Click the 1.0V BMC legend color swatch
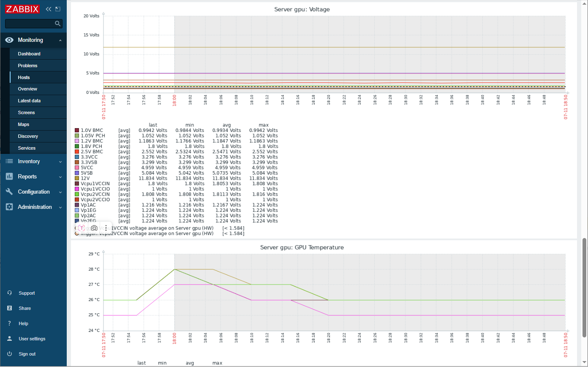This screenshot has width=588, height=367. click(x=77, y=131)
